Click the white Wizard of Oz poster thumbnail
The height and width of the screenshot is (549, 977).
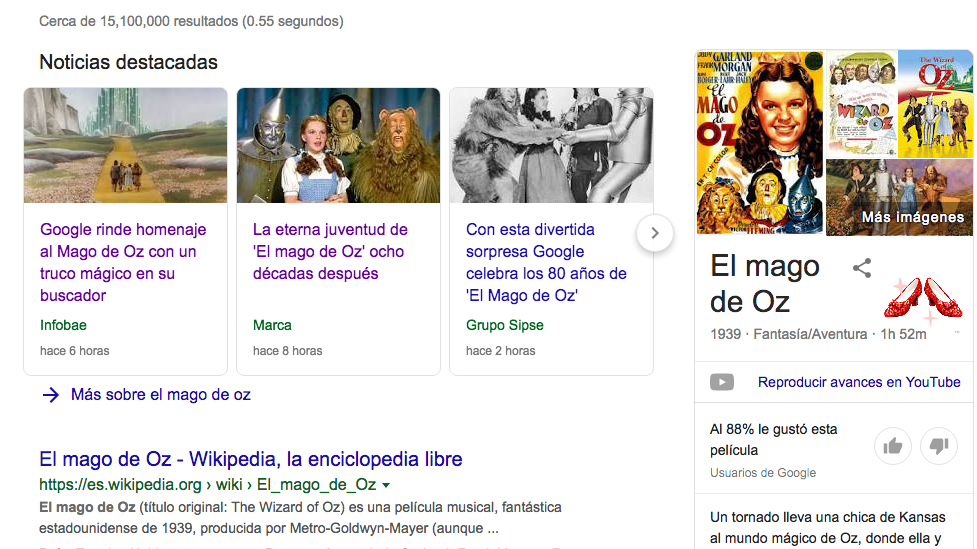(x=861, y=104)
